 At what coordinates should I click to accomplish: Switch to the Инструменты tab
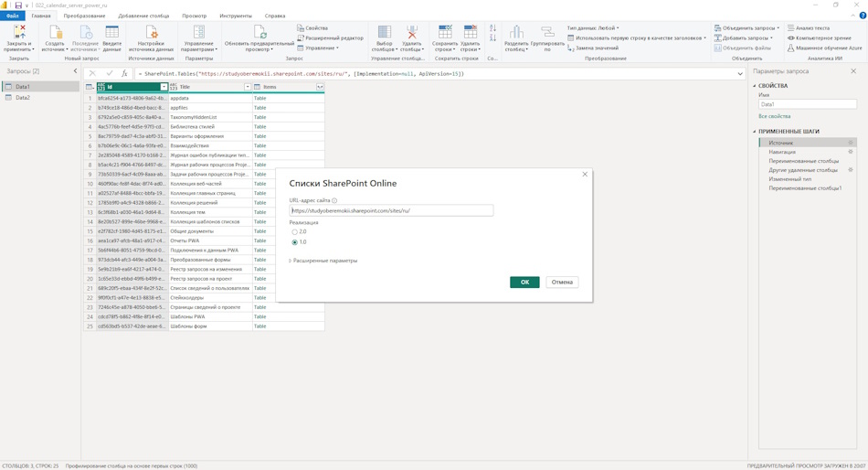click(x=235, y=16)
